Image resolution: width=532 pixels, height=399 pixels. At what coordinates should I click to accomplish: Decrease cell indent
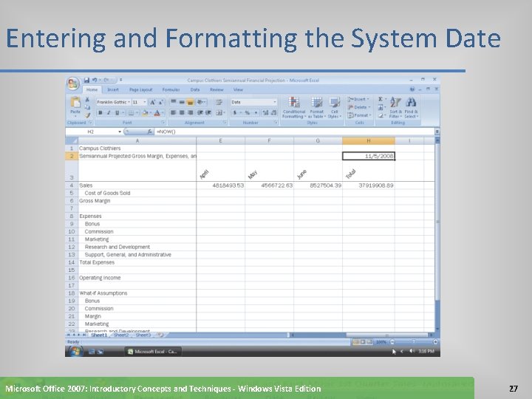tap(199, 112)
